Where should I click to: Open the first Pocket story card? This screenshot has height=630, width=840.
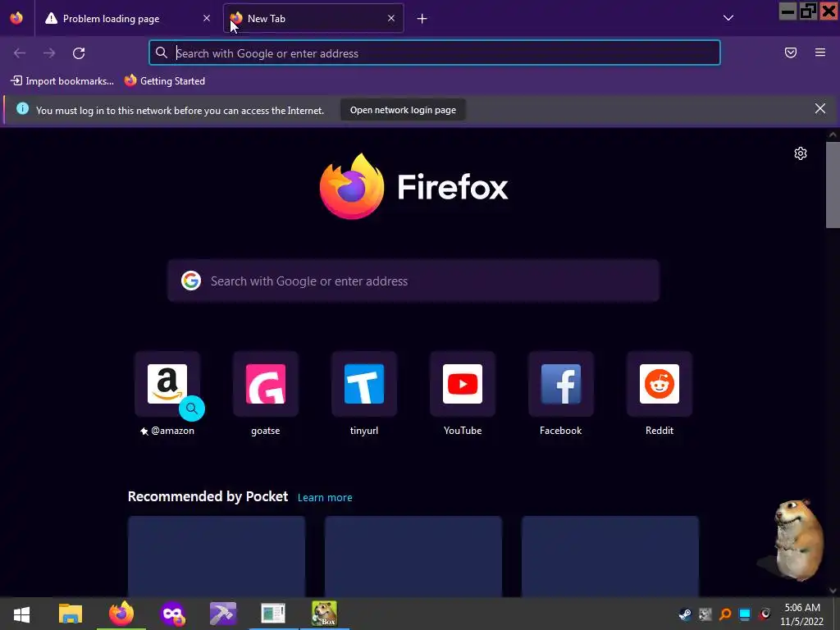point(217,557)
